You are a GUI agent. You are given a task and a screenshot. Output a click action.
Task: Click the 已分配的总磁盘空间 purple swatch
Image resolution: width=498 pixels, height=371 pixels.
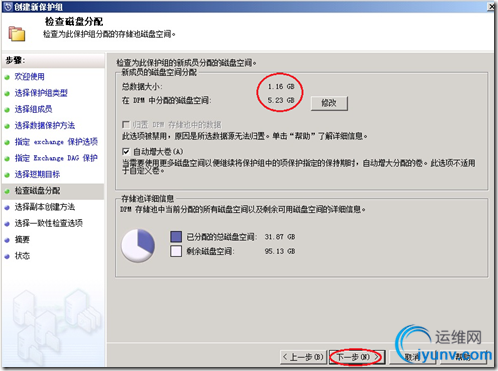click(x=176, y=237)
